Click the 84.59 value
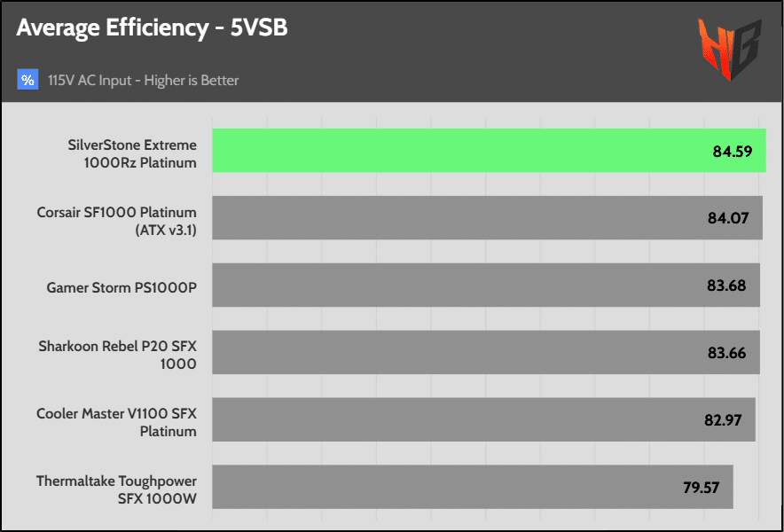Image resolution: width=784 pixels, height=532 pixels. point(733,152)
